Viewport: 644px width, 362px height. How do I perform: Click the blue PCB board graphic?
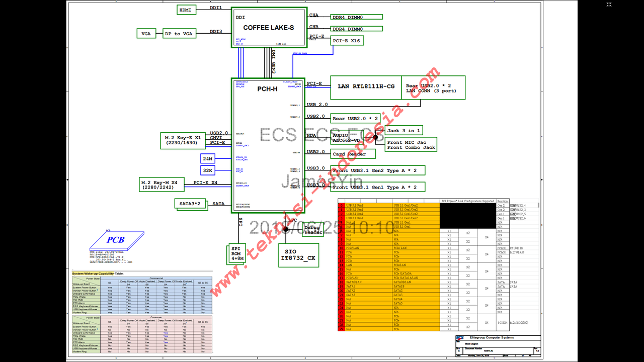(x=117, y=240)
